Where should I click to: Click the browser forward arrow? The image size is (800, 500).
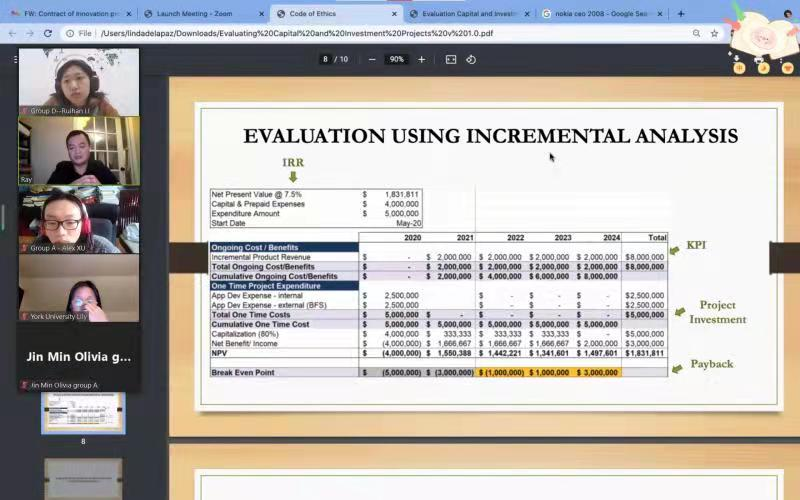[x=30, y=33]
